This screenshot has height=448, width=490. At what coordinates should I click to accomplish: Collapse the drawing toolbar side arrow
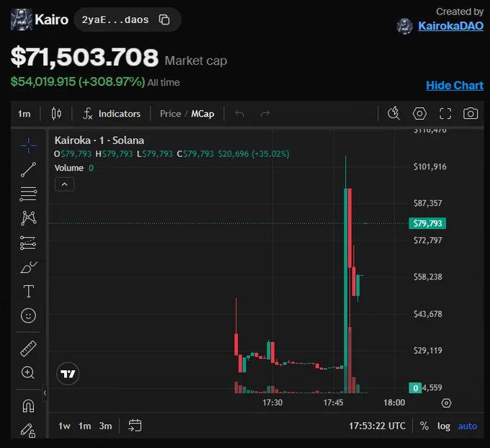tap(45, 393)
